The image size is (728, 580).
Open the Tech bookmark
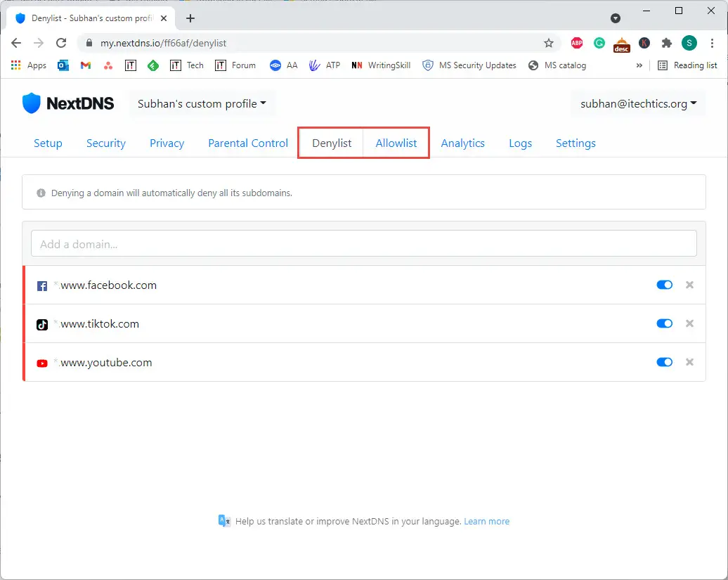pyautogui.click(x=187, y=65)
